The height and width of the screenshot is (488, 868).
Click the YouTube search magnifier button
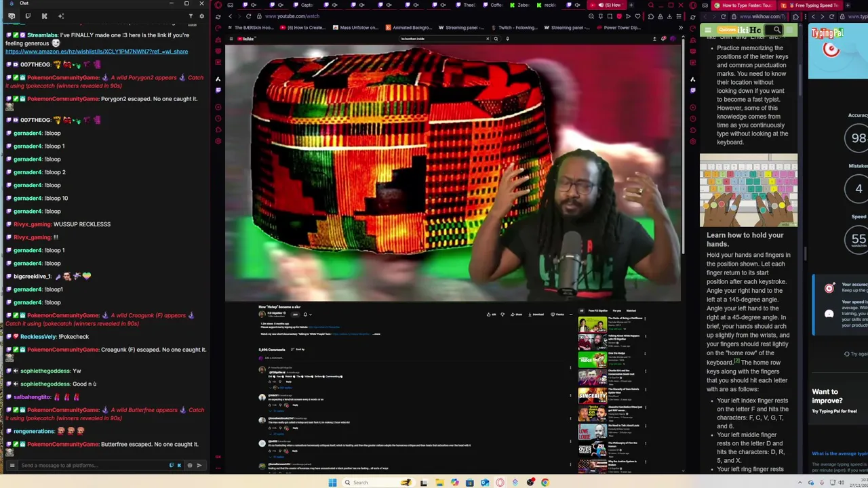pyautogui.click(x=496, y=39)
